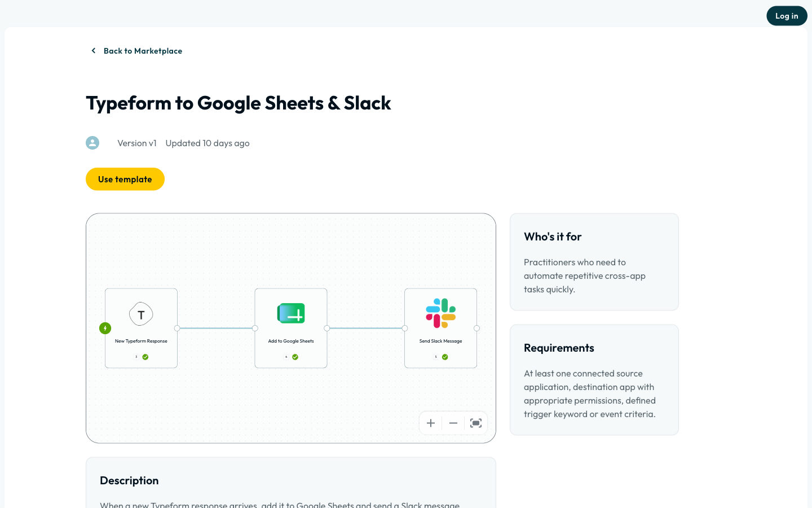Viewport: 812px width, 508px height.
Task: Click the Version v1 text
Action: click(x=137, y=143)
